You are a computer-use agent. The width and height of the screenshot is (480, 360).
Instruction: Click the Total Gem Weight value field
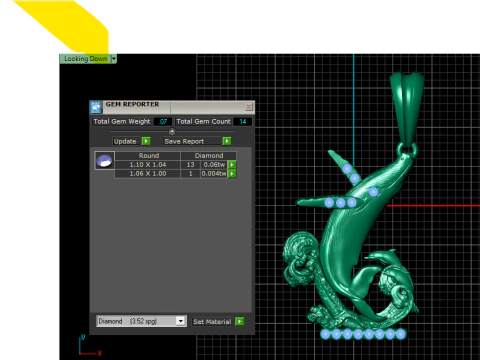coord(163,122)
